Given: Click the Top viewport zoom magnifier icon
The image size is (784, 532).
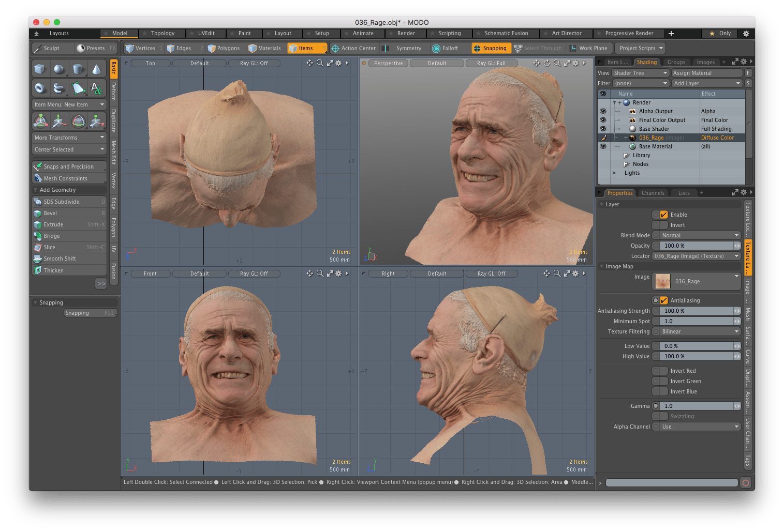Looking at the screenshot, I should tap(320, 63).
